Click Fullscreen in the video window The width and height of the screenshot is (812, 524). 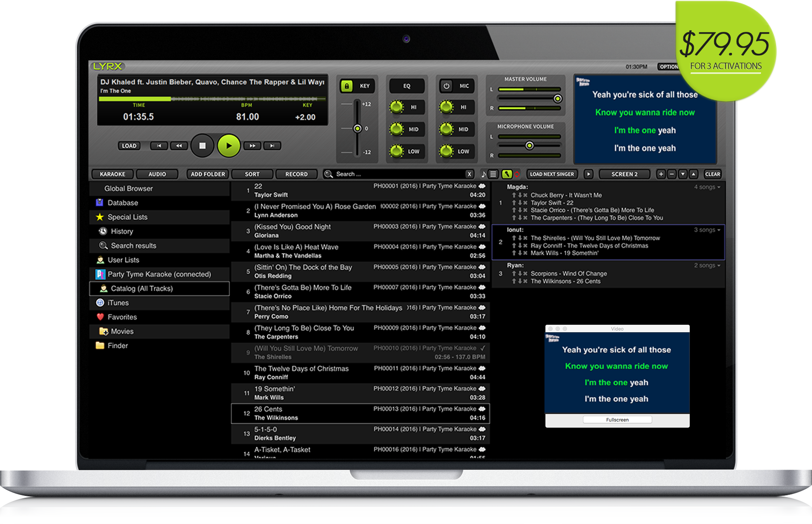pos(617,420)
